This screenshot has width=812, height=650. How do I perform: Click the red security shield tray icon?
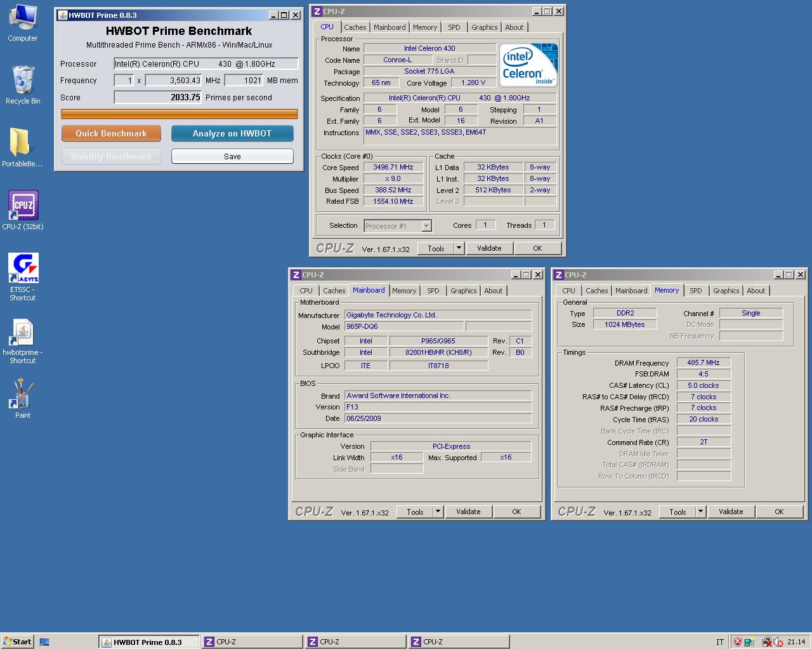[x=737, y=642]
